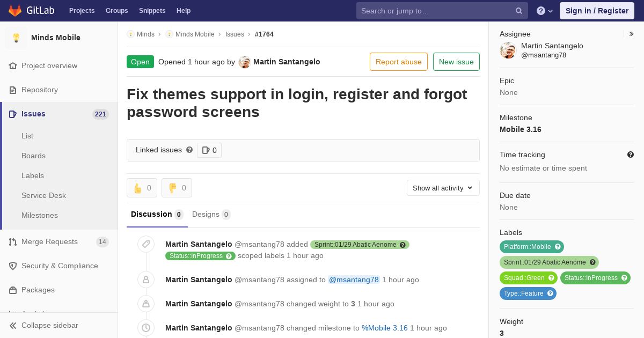This screenshot has width=644, height=338.
Task: Click the Minds Mobile lightbulb avatar
Action: (x=16, y=38)
